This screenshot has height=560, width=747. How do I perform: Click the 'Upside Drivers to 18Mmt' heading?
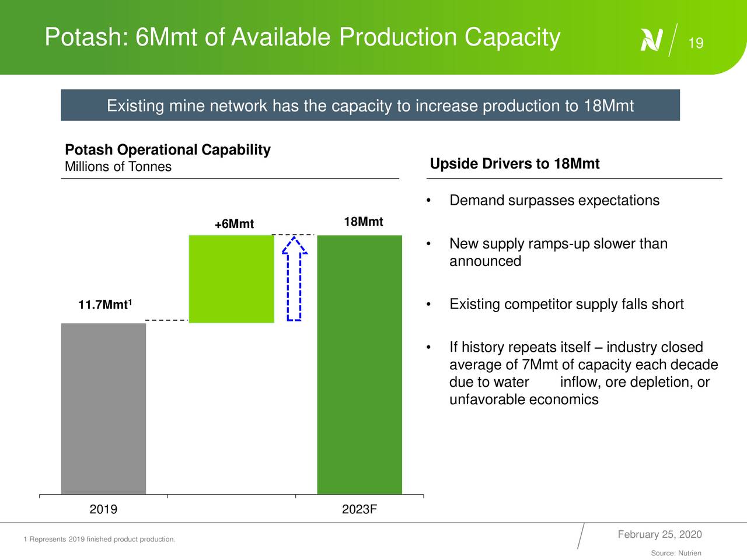514,164
